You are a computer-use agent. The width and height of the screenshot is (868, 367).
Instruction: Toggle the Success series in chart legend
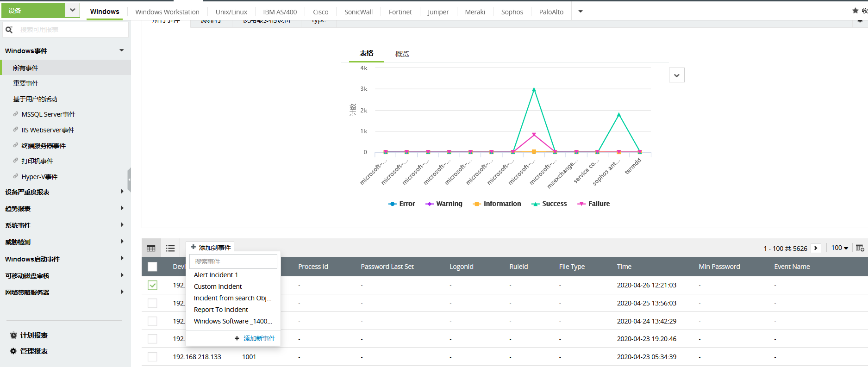(x=549, y=204)
